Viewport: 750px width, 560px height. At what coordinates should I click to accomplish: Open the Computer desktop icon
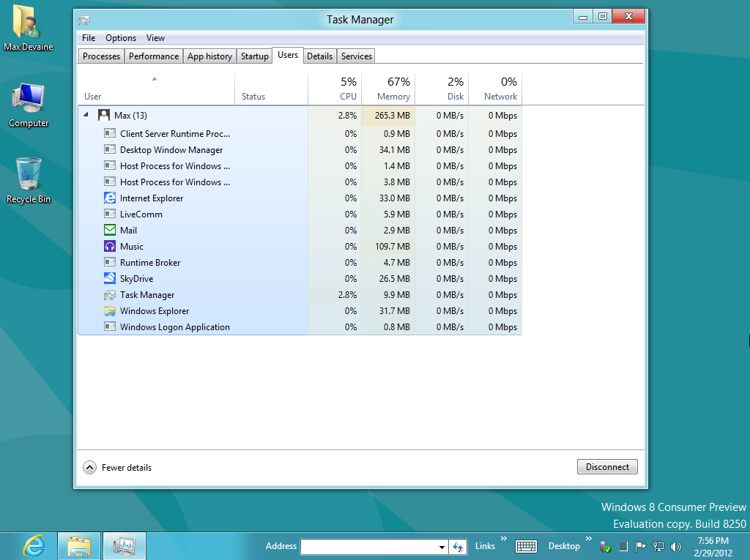click(x=29, y=105)
